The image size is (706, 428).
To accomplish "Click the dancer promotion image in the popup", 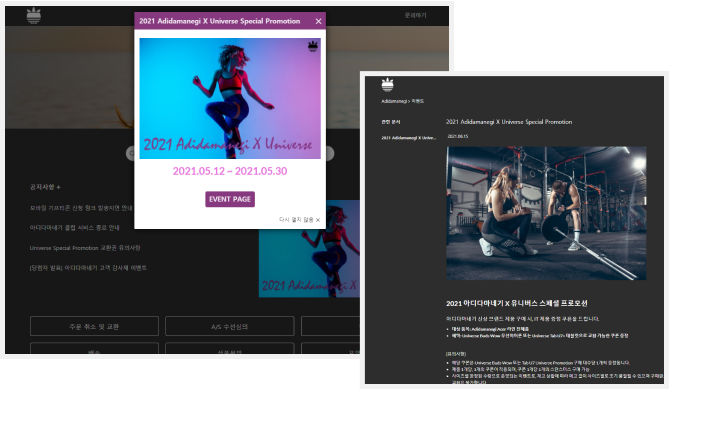I will click(x=230, y=98).
